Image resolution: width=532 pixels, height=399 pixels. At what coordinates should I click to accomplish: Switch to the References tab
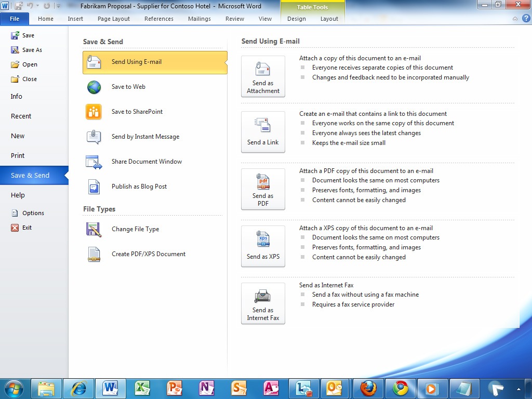click(x=159, y=19)
